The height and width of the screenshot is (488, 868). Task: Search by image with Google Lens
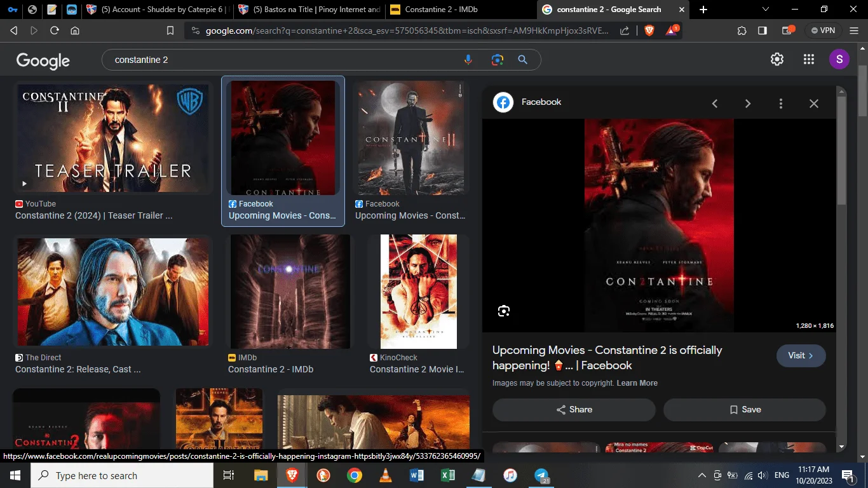(x=497, y=60)
